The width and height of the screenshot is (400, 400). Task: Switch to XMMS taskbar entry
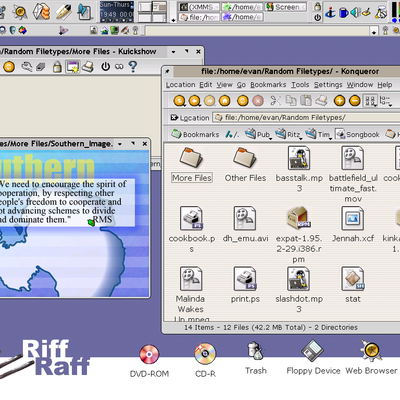point(199,7)
